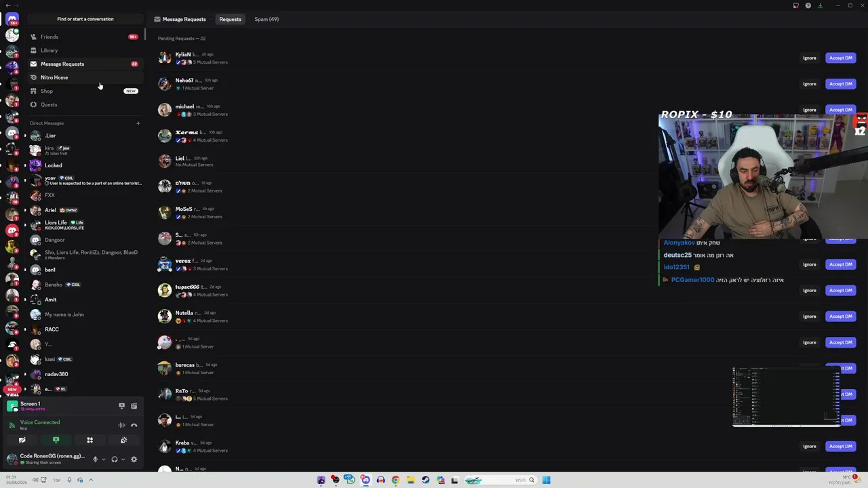
Task: Ignore the request from KyliaN
Action: pos(809,58)
